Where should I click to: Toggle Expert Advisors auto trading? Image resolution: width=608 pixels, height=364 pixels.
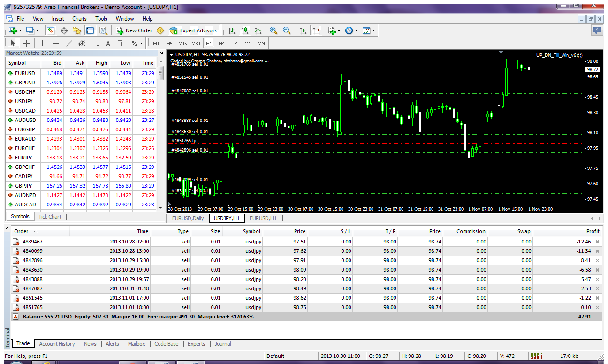(193, 30)
